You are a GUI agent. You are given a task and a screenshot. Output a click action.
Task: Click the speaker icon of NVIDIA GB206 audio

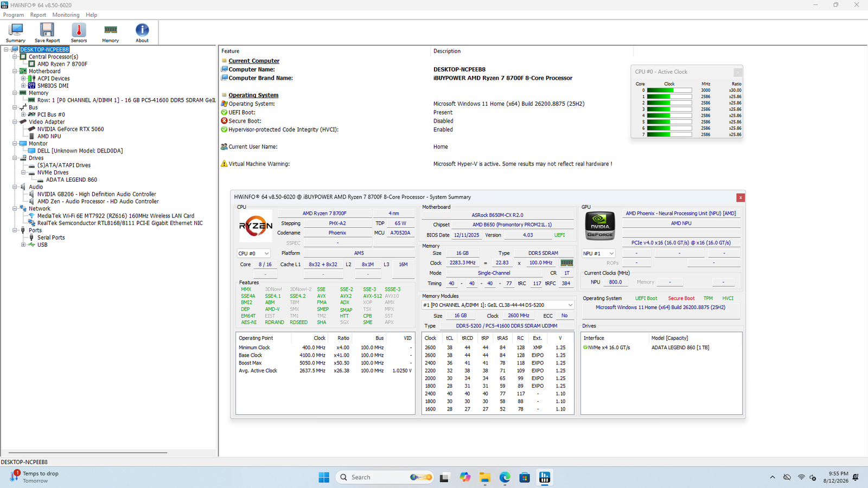tap(32, 194)
